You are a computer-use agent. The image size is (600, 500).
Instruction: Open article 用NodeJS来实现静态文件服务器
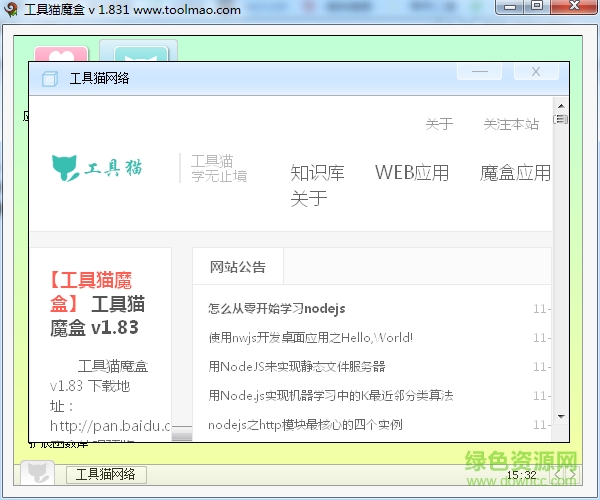tap(297, 366)
